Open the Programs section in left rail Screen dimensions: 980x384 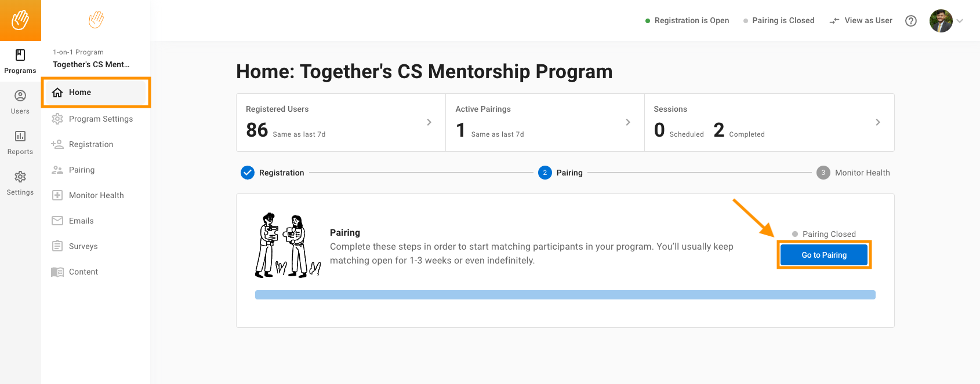[x=20, y=61]
